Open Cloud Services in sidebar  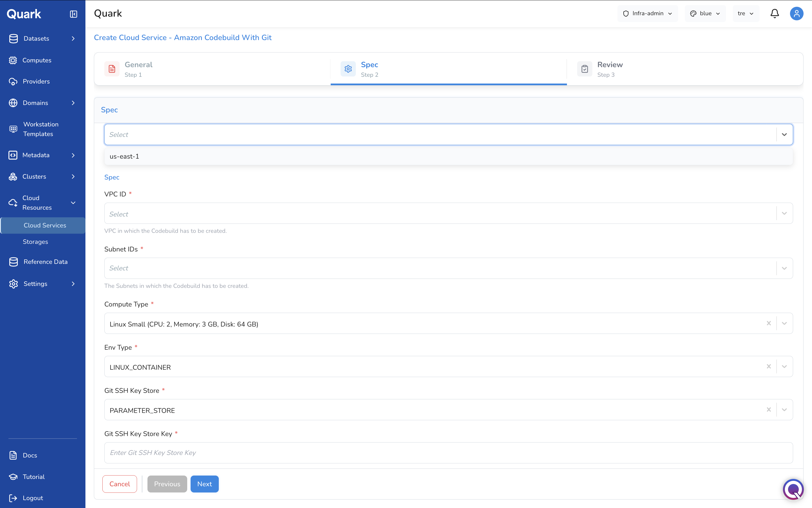click(x=43, y=225)
